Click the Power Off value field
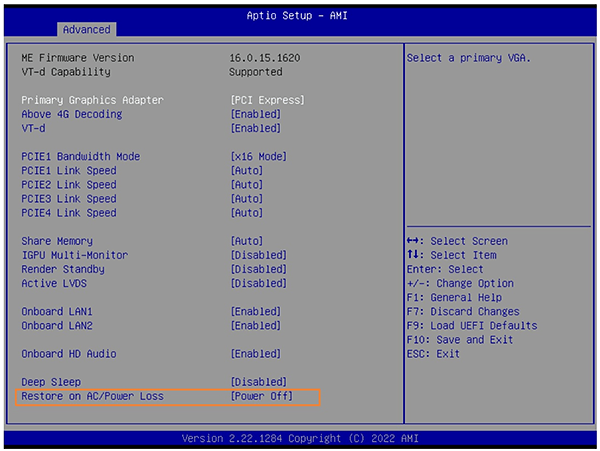 262,397
